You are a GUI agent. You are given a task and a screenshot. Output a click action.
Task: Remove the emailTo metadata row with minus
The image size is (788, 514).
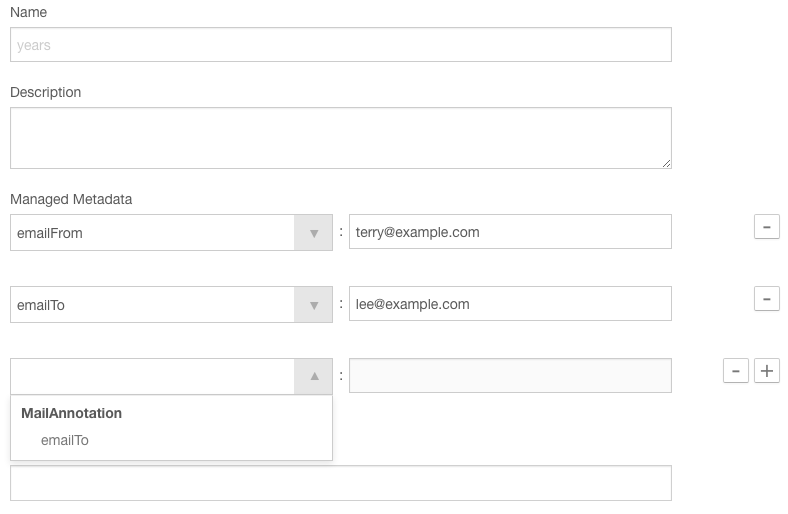(766, 298)
